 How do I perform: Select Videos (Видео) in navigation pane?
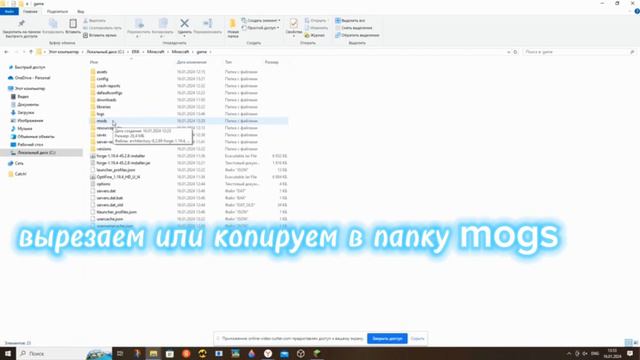coord(23,96)
